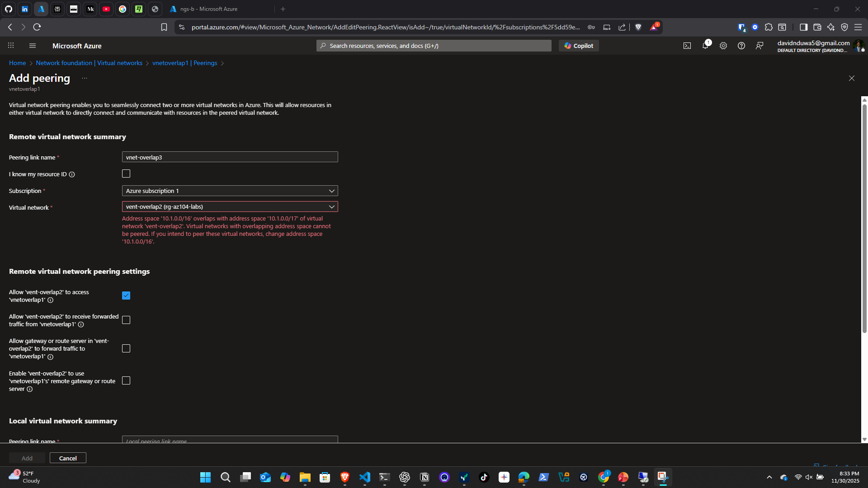Screen dimensions: 868x488
Task: Open feedback icon in Azure header
Action: click(759, 46)
